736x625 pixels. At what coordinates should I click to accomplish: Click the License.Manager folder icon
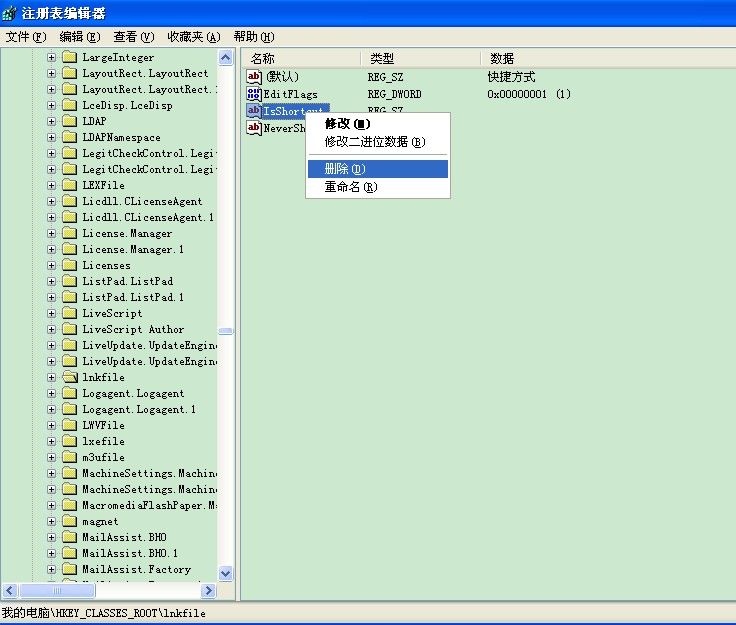pos(69,233)
